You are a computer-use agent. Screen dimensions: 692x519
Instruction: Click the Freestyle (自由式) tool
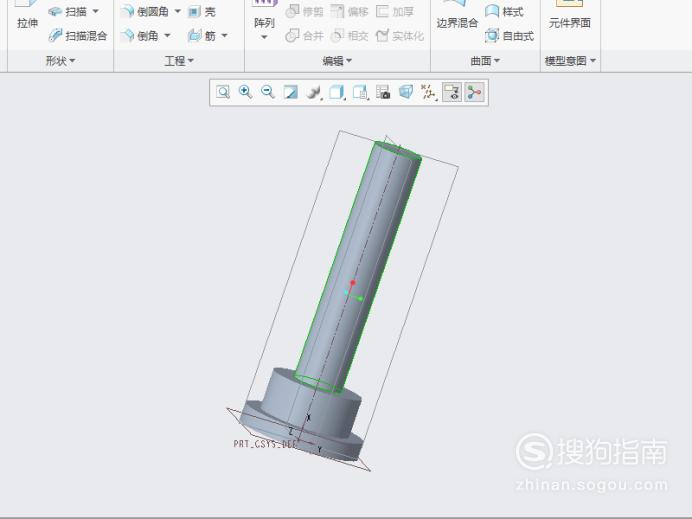509,35
